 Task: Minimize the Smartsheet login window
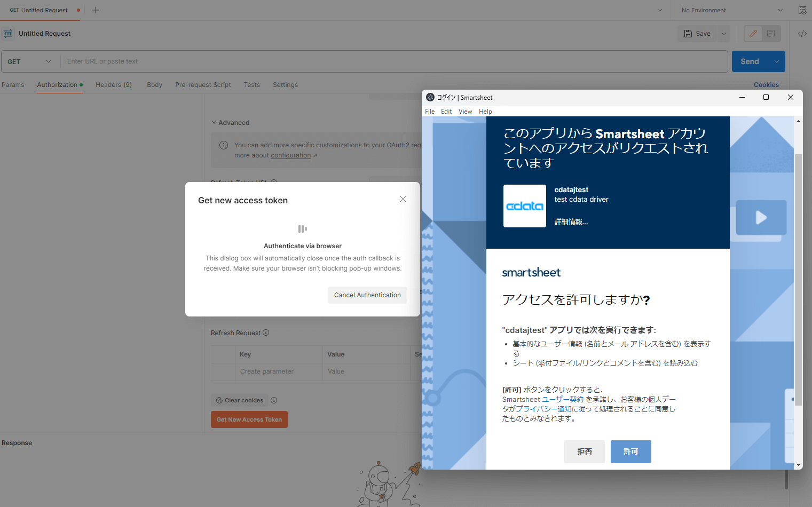coord(742,97)
